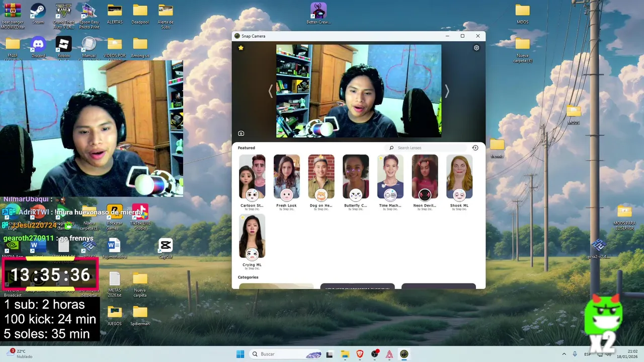
Task: Take a photo with the camera capture icon
Action: [x=241, y=133]
